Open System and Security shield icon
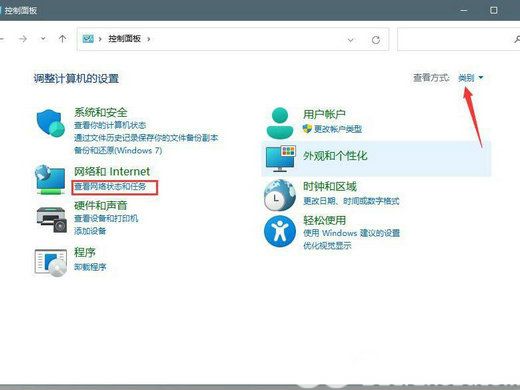Screen dimensions: 520x390 51,123
